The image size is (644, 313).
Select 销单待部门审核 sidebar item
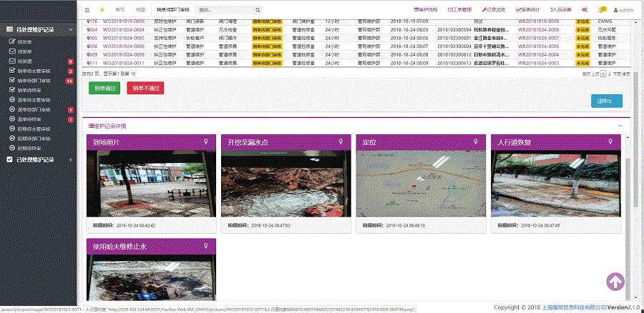[34, 81]
